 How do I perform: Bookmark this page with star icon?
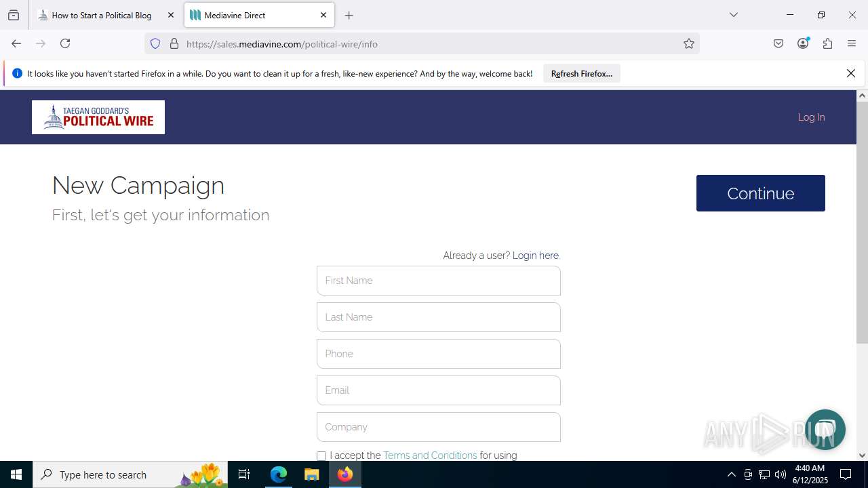click(x=689, y=43)
